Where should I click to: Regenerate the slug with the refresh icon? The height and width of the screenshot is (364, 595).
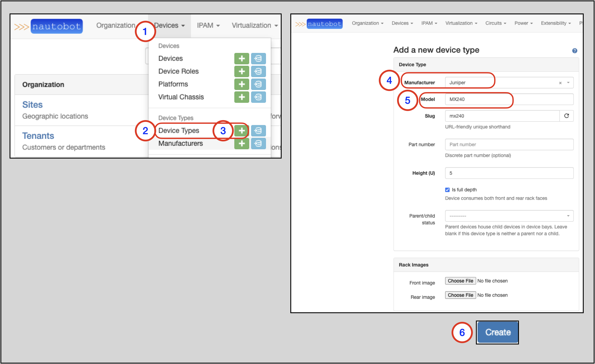click(567, 116)
